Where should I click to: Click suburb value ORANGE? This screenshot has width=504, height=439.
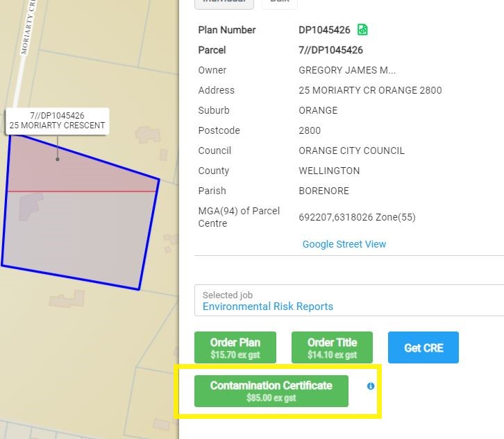pos(318,110)
